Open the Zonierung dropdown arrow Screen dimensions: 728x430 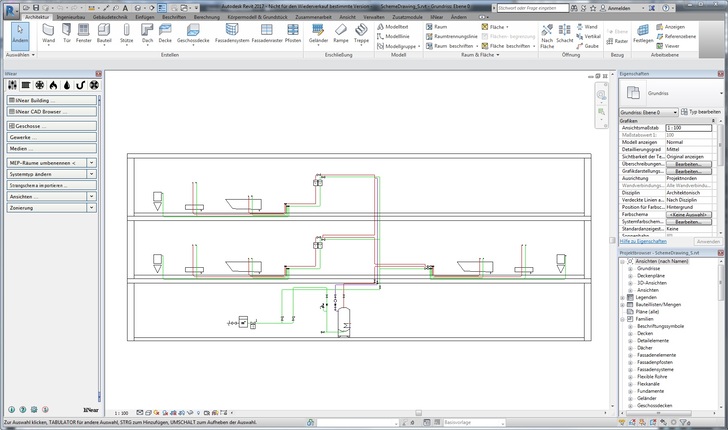pyautogui.click(x=90, y=209)
